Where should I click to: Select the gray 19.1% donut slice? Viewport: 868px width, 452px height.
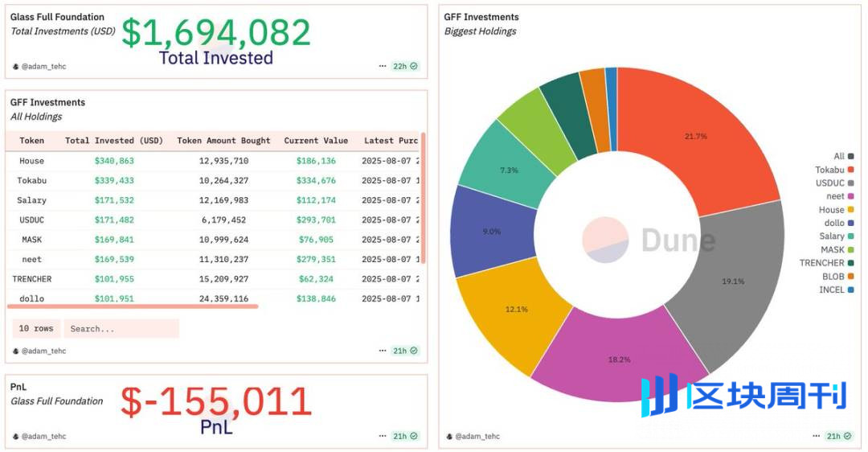[x=733, y=281]
